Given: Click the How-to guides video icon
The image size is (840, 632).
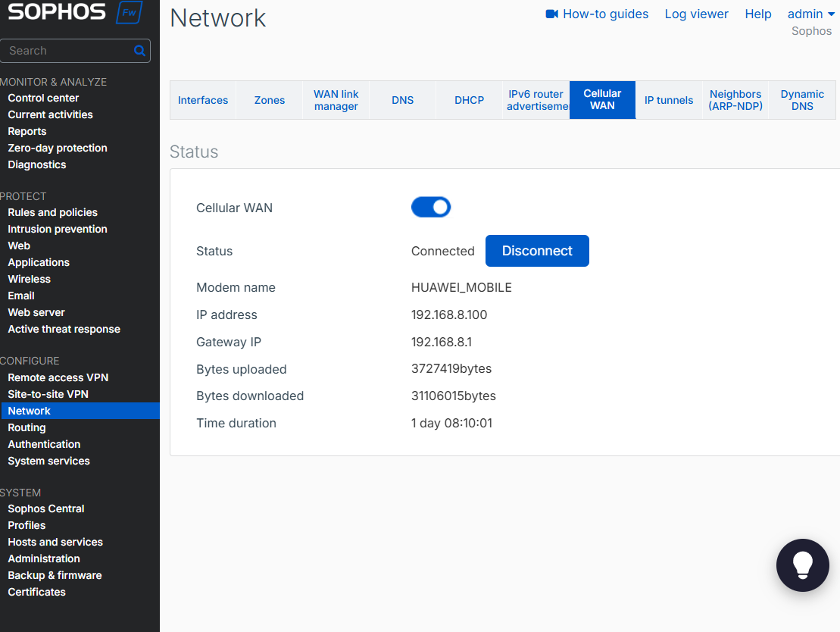Looking at the screenshot, I should (x=551, y=14).
